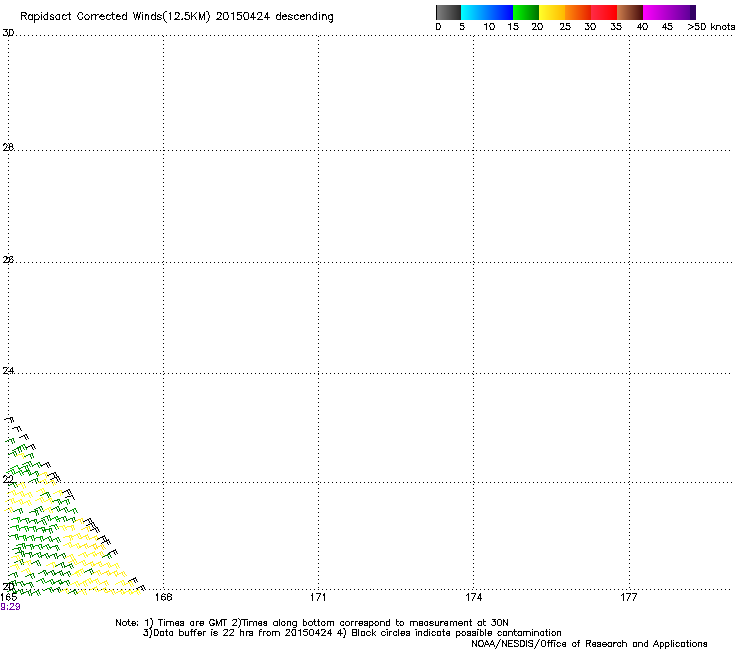Viewport: 740px width, 650px height.
Task: Click the note 'Times are GMT'
Action: pos(193,623)
